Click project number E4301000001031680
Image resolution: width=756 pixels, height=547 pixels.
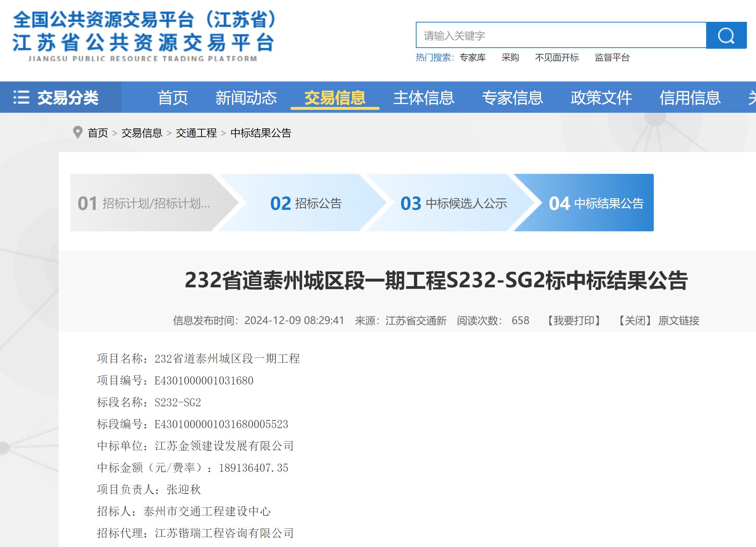pyautogui.click(x=204, y=380)
